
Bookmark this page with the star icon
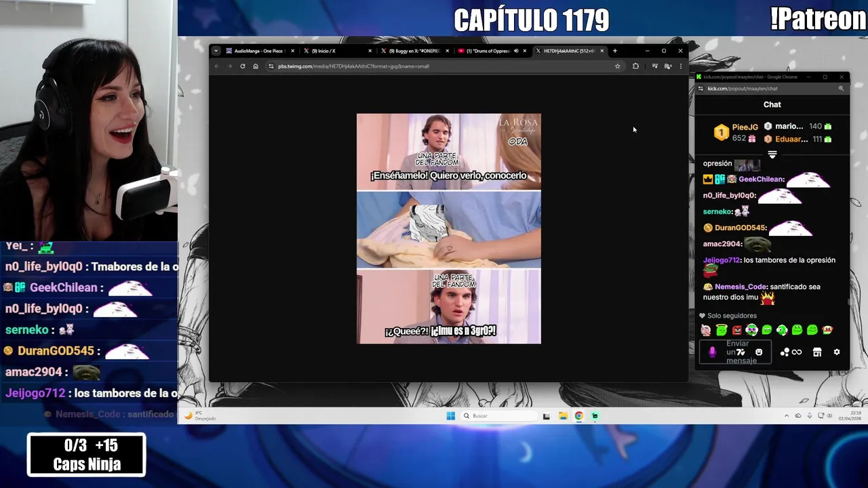(617, 66)
